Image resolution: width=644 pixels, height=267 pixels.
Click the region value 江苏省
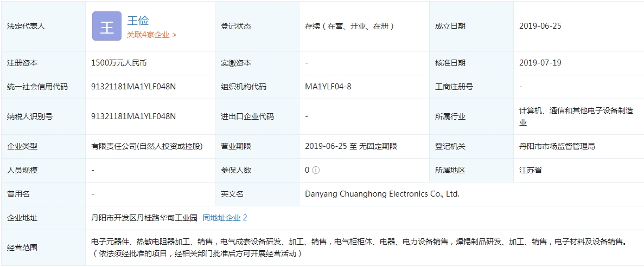coord(530,170)
